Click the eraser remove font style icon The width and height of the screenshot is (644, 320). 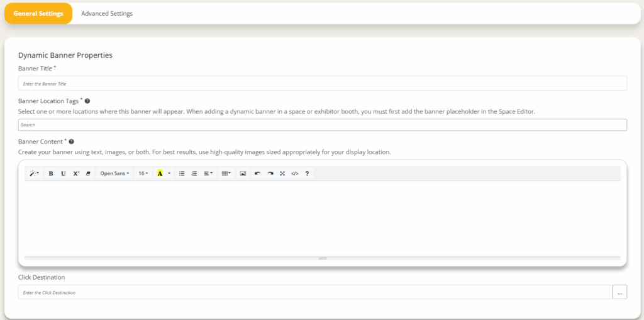(x=88, y=174)
